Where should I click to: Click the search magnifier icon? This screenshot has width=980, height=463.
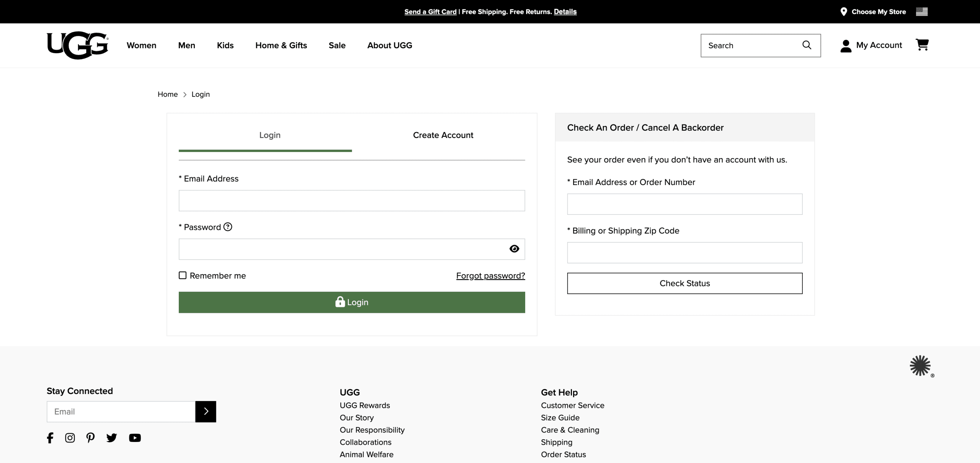point(807,45)
